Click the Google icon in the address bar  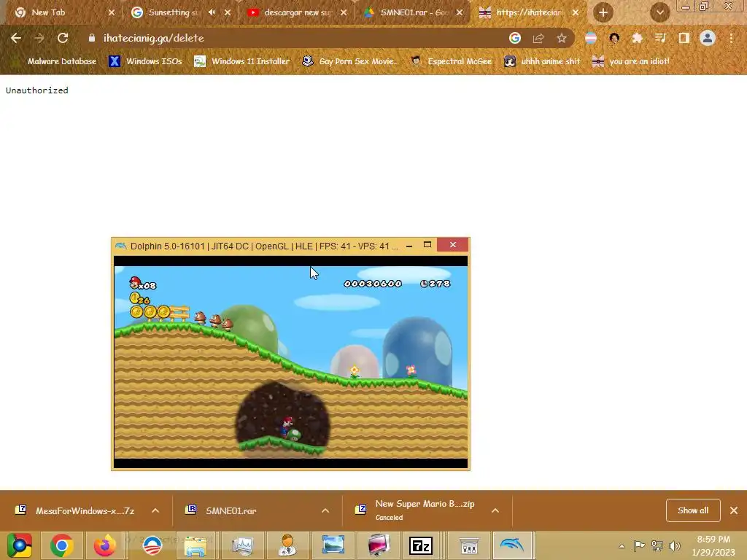tap(515, 38)
